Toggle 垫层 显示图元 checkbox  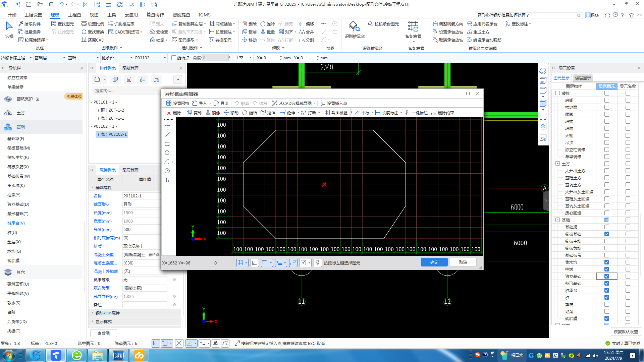607,304
